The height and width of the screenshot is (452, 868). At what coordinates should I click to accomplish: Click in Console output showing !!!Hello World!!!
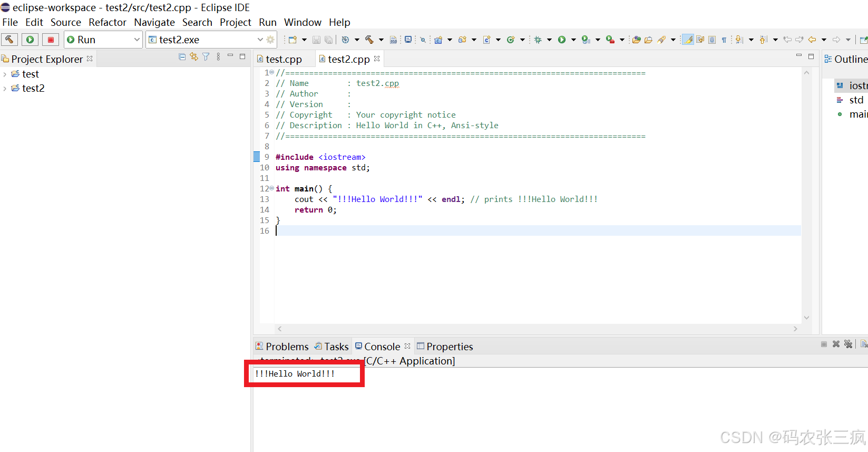click(x=295, y=373)
